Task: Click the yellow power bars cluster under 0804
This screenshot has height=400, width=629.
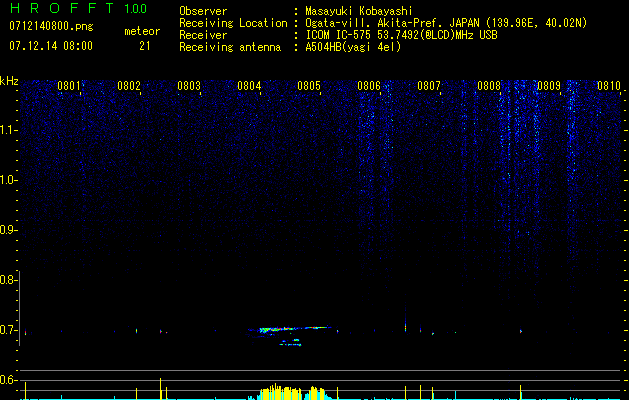Action: click(x=281, y=392)
